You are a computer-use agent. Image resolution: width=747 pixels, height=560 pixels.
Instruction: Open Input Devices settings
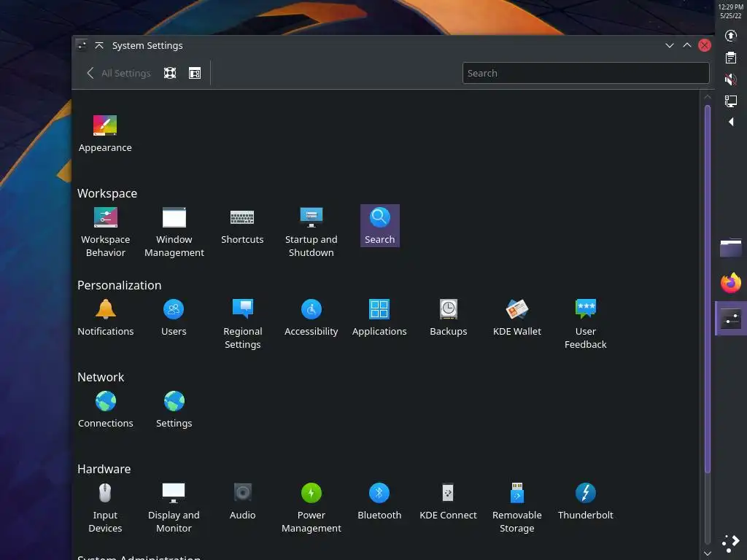pyautogui.click(x=105, y=508)
